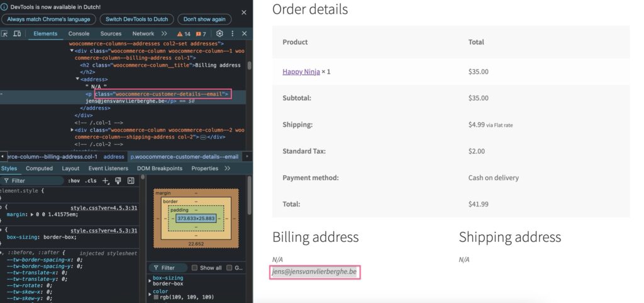This screenshot has width=644, height=303.
Task: Collapse the address element in the DOM tree
Action: (77, 79)
